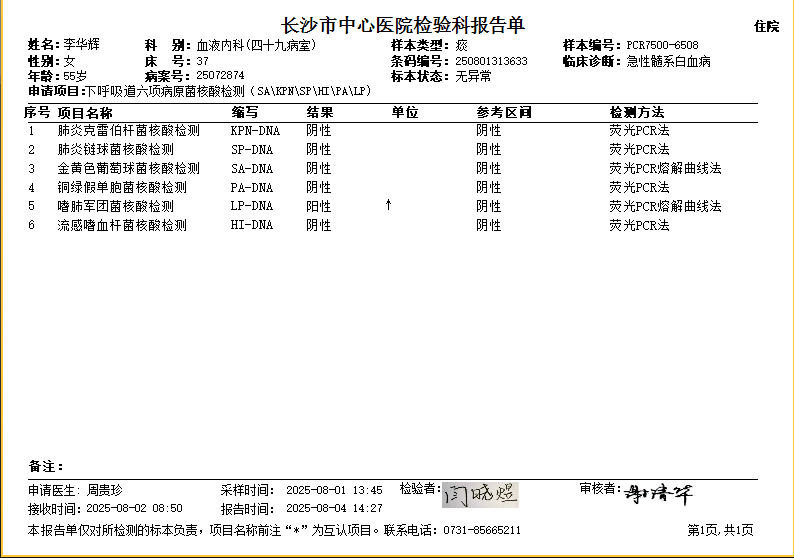Click the 阳性 result for LP-DNA
Image resolution: width=794 pixels, height=558 pixels.
pos(319,206)
